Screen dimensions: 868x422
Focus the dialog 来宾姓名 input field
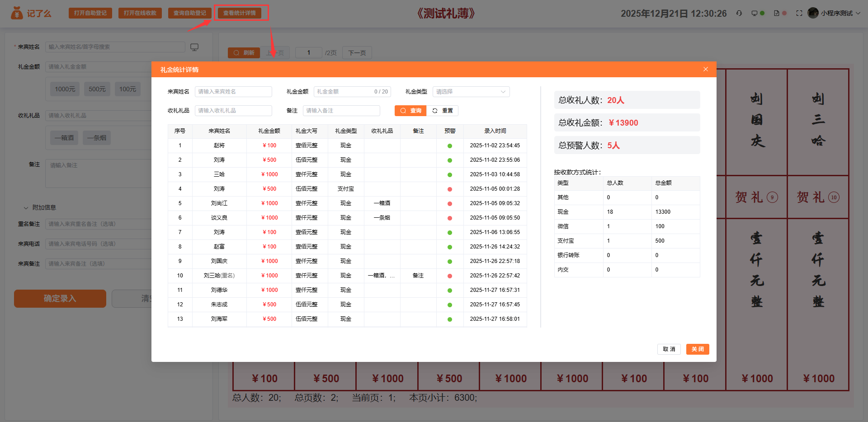pyautogui.click(x=233, y=92)
